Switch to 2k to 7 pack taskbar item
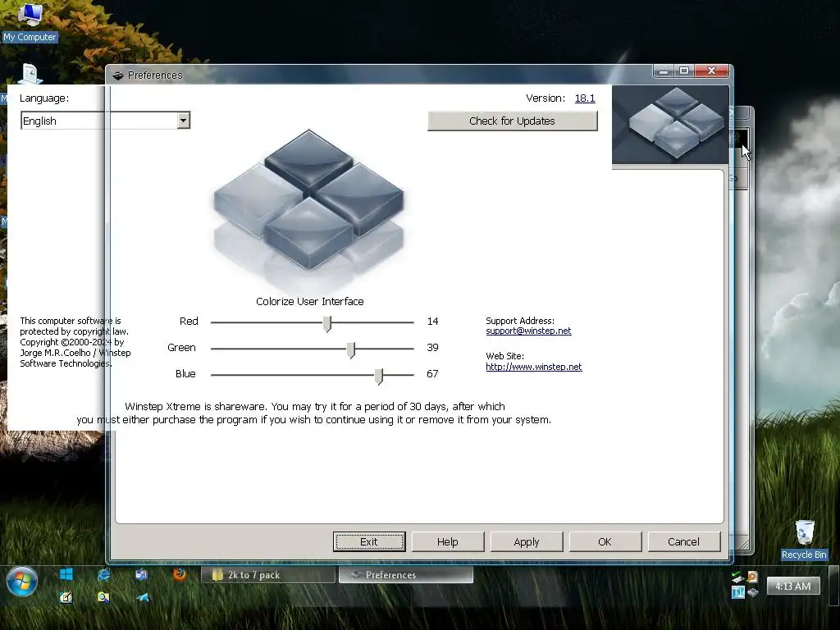Image resolution: width=840 pixels, height=630 pixels. (268, 575)
